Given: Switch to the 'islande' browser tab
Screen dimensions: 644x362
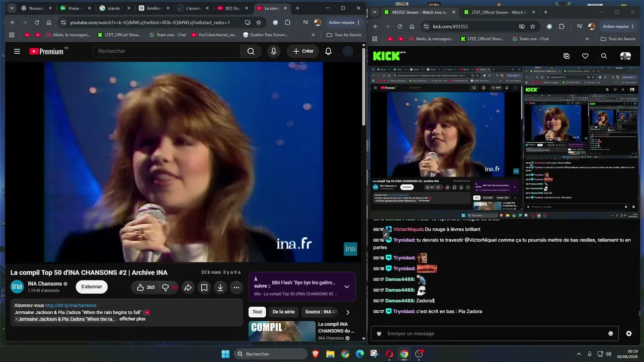Looking at the screenshot, I should click(113, 8).
